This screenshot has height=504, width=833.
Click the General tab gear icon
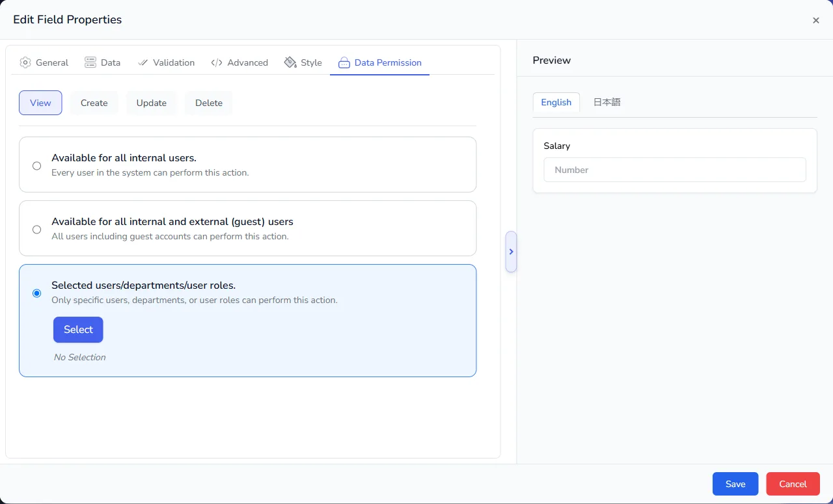(25, 62)
